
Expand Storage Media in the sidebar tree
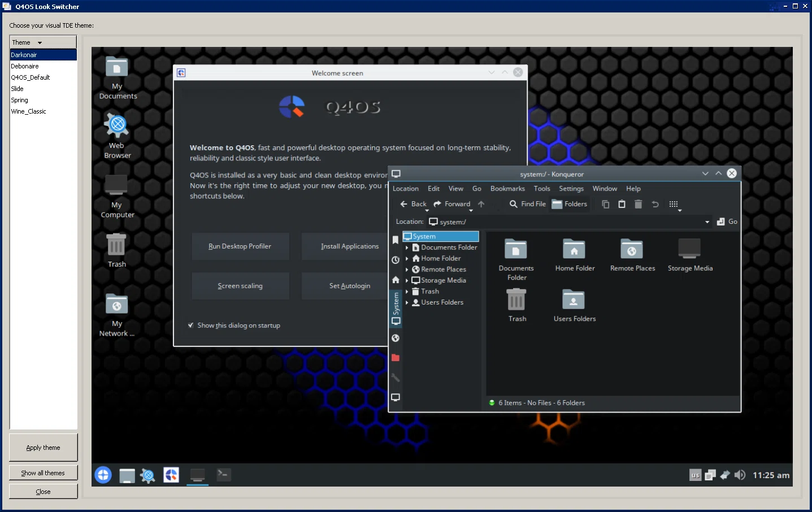(407, 280)
